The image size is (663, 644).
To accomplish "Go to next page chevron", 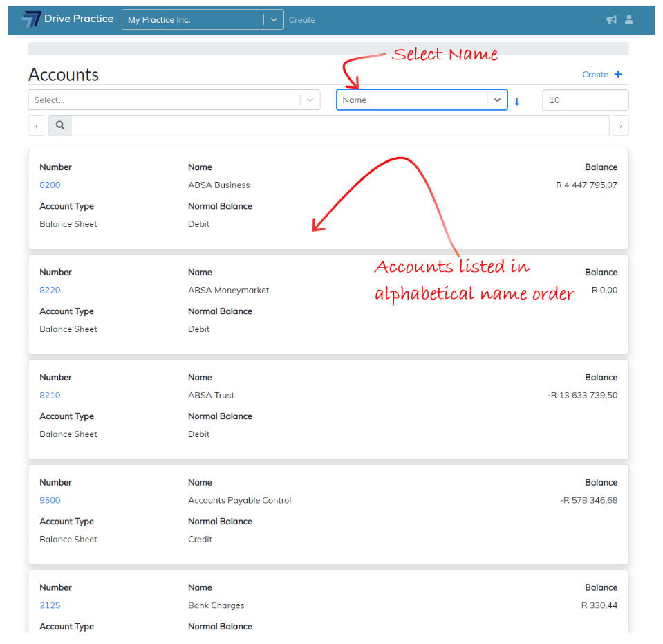I will 621,126.
